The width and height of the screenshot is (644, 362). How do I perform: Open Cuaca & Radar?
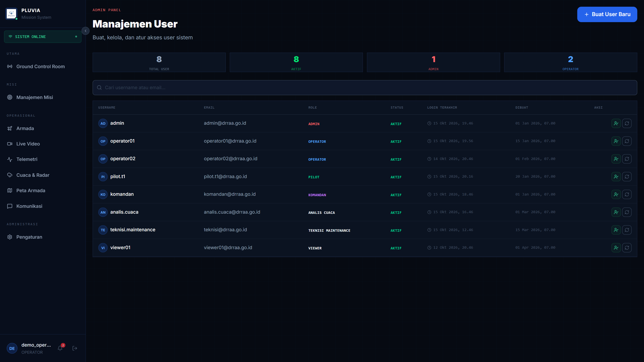click(43, 175)
